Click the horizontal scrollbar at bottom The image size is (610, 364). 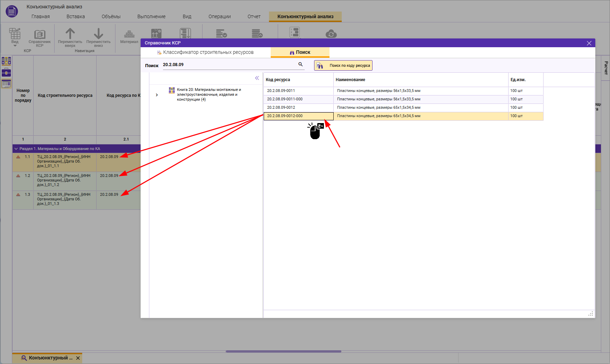pos(283,351)
